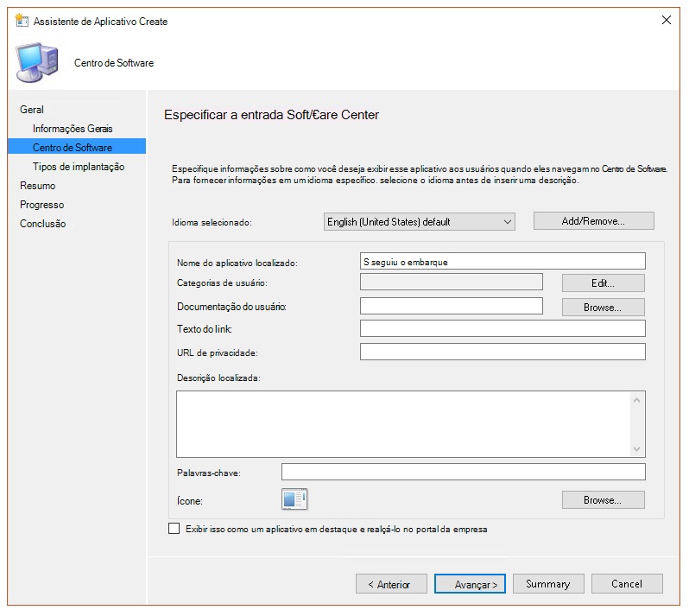Screen dimensions: 689x616
Task: Go to Tipos de implantação step
Action: pos(79,167)
